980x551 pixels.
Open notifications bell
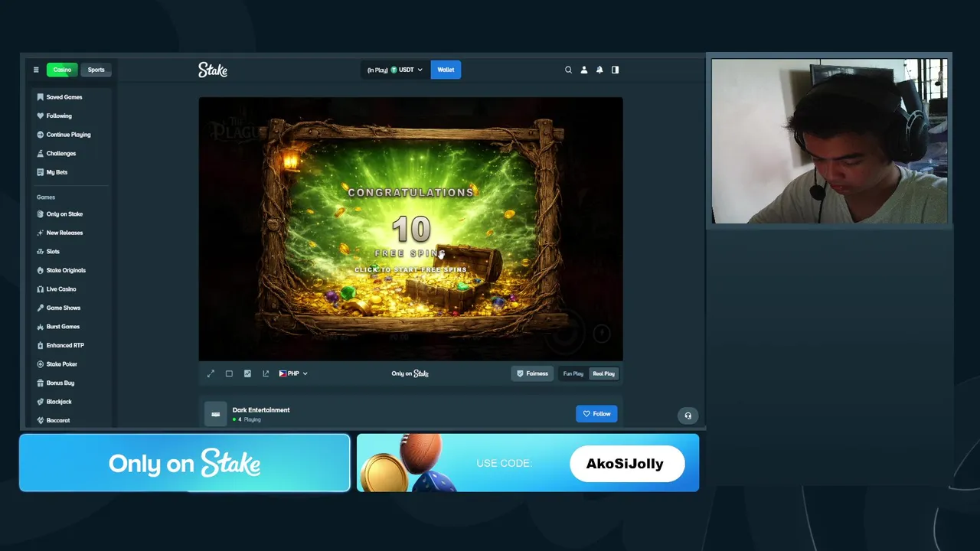coord(599,70)
